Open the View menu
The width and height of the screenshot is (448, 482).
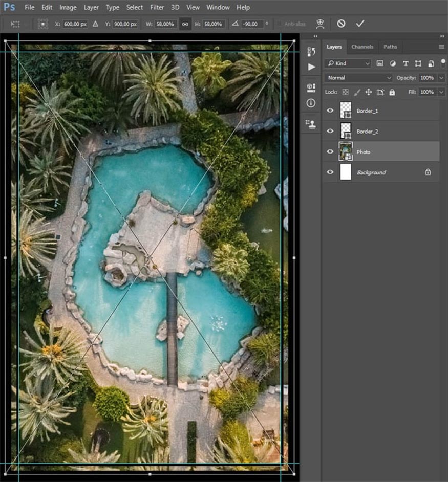pos(193,7)
